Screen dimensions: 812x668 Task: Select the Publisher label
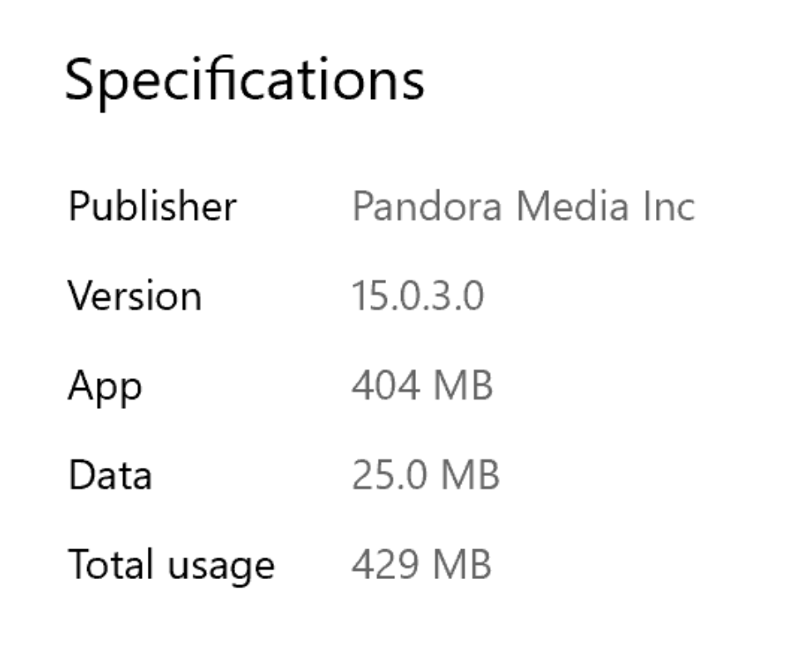tap(152, 206)
